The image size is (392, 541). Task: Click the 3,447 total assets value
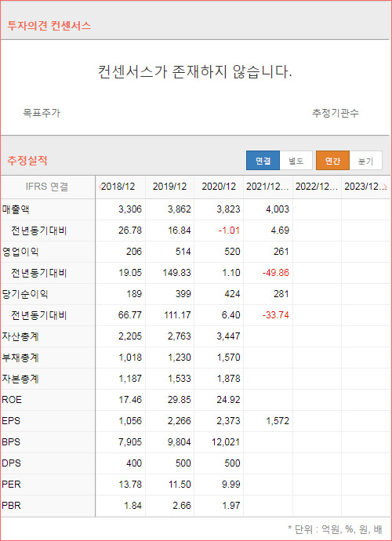(x=228, y=336)
